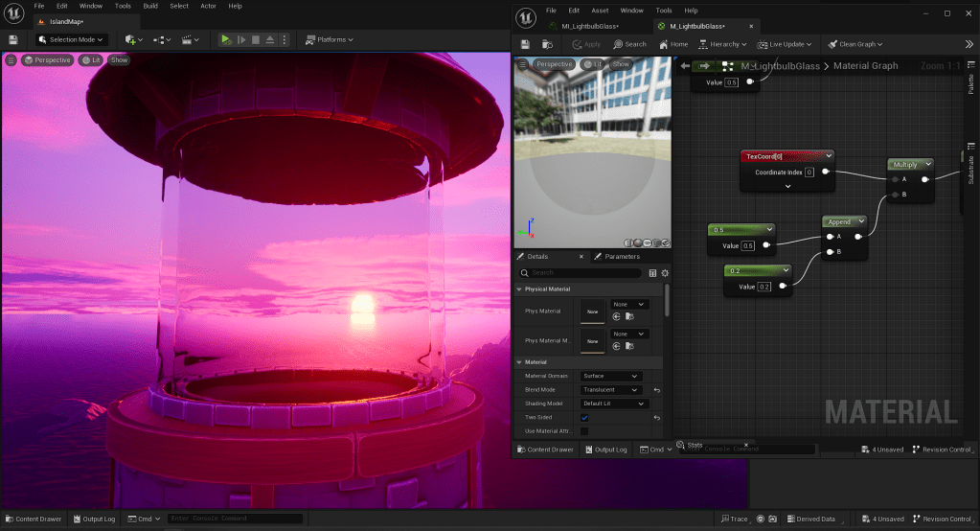
Task: Toggle Lit view mode in main viewport
Action: (x=91, y=59)
